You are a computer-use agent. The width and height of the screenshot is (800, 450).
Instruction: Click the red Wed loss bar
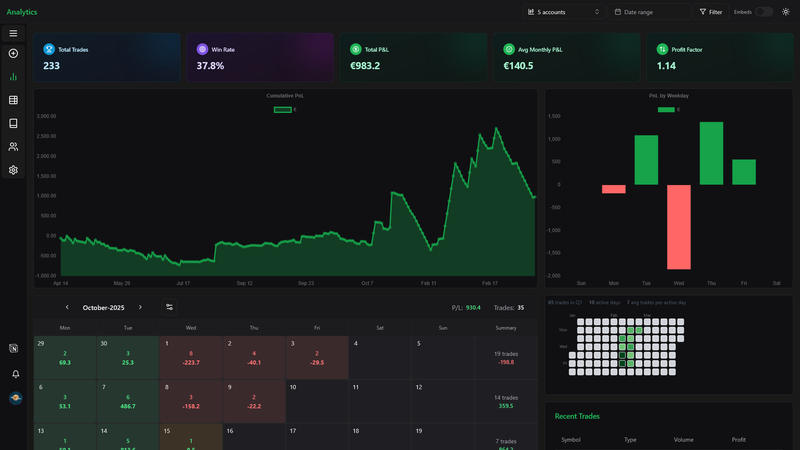[679, 227]
